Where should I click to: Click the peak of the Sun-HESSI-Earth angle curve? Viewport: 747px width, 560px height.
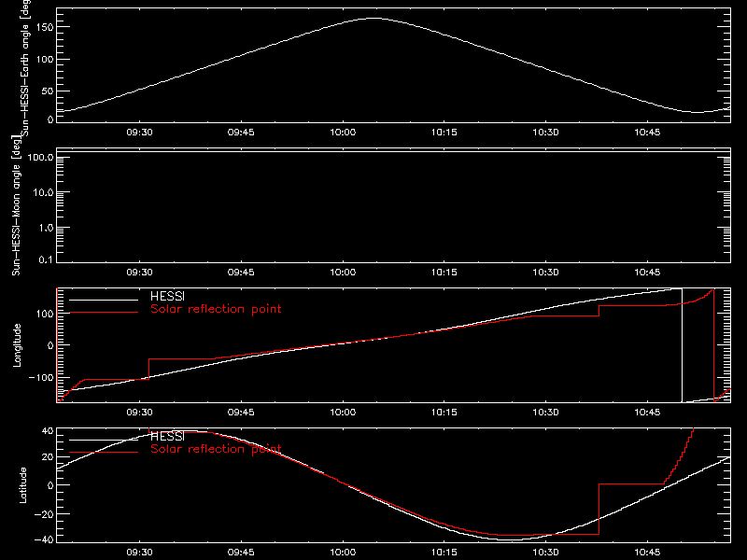click(x=374, y=18)
